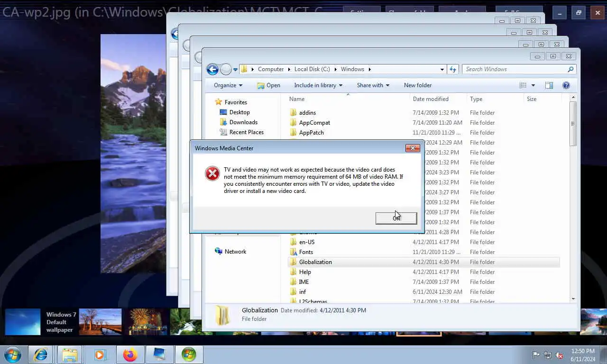Viewport: 607px width, 364px height.
Task: Close the Windows Media Center error dialog
Action: pos(413,148)
